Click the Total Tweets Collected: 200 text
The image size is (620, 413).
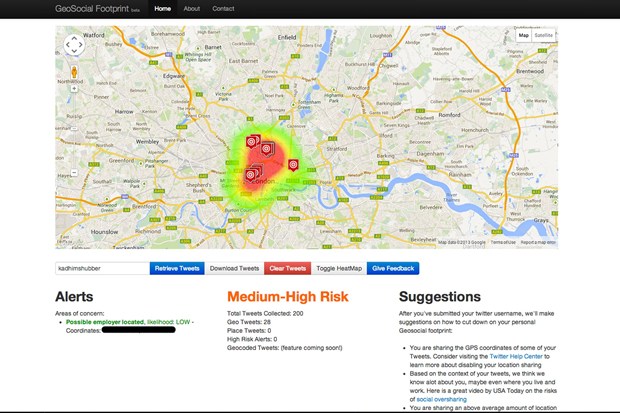pyautogui.click(x=265, y=313)
